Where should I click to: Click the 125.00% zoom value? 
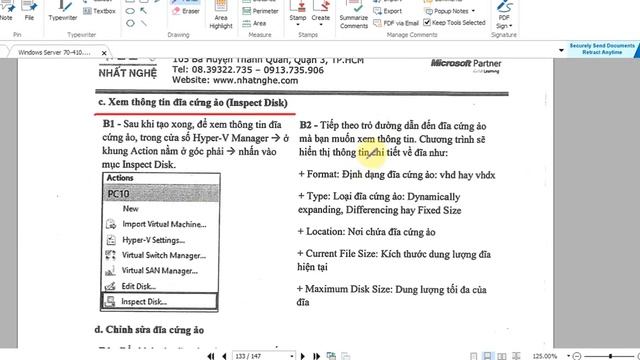pos(544,356)
